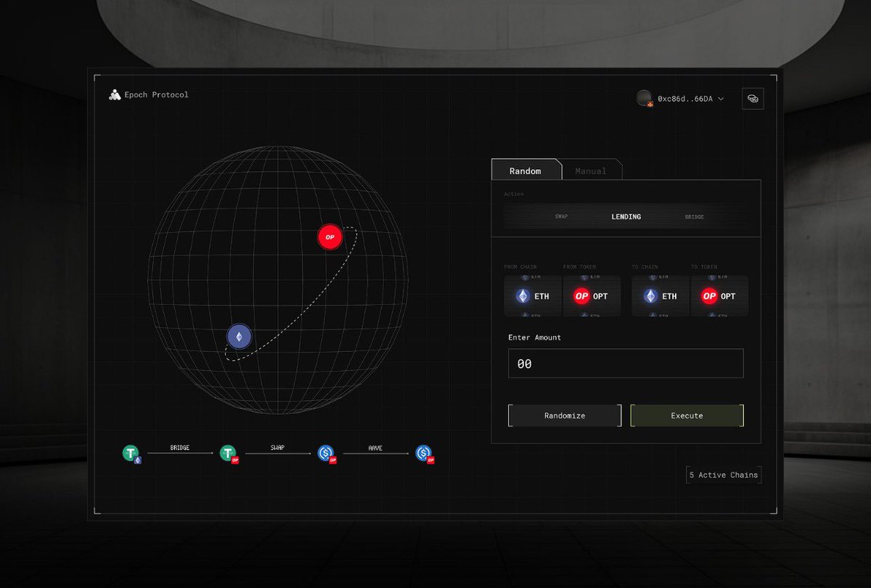Click the wallet avatar icon

pos(645,98)
